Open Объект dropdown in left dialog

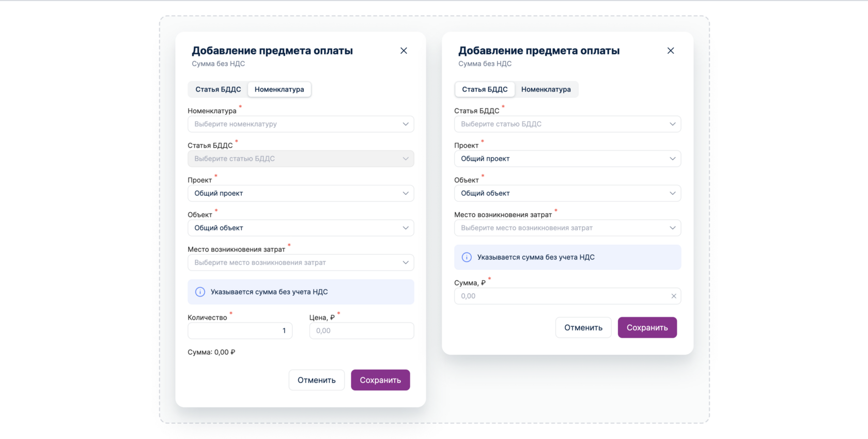click(x=301, y=228)
